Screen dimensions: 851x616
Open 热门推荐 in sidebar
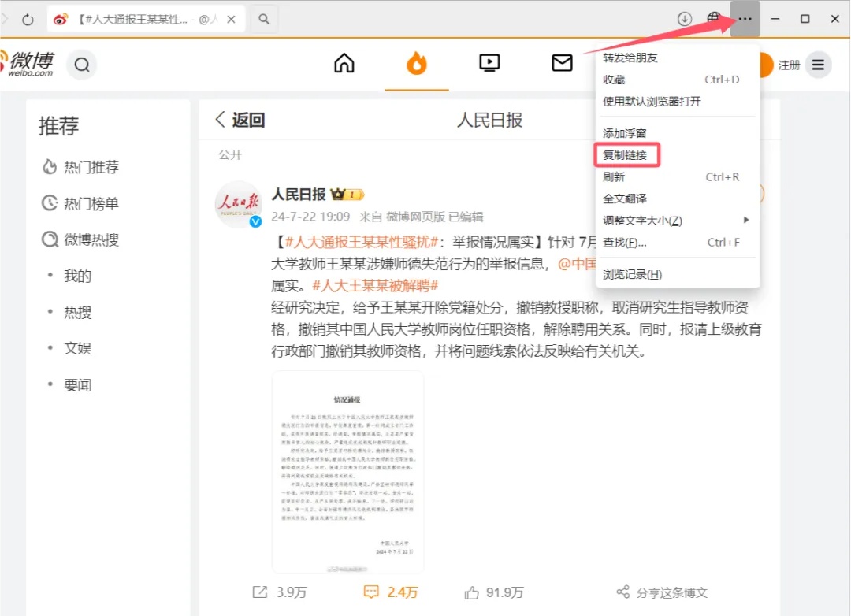point(80,167)
